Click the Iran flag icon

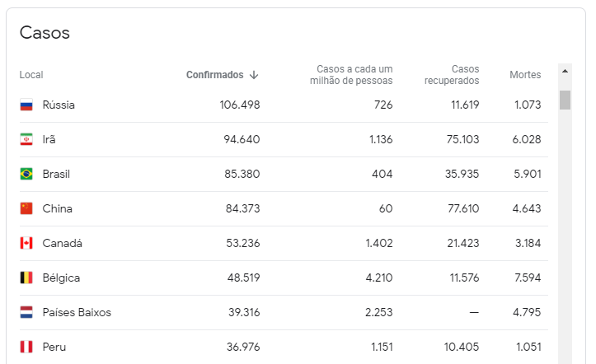point(26,140)
